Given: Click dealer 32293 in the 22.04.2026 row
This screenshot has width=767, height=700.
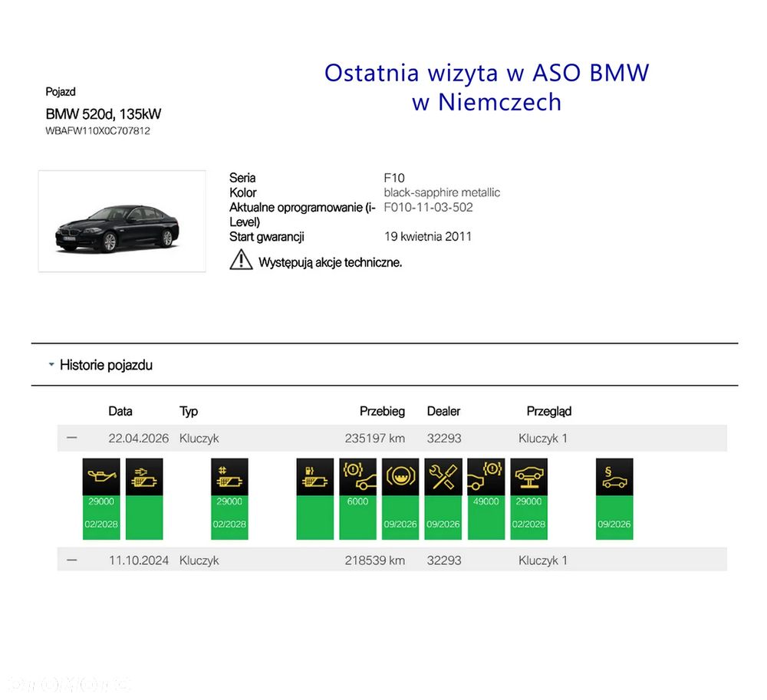Looking at the screenshot, I should 444,438.
